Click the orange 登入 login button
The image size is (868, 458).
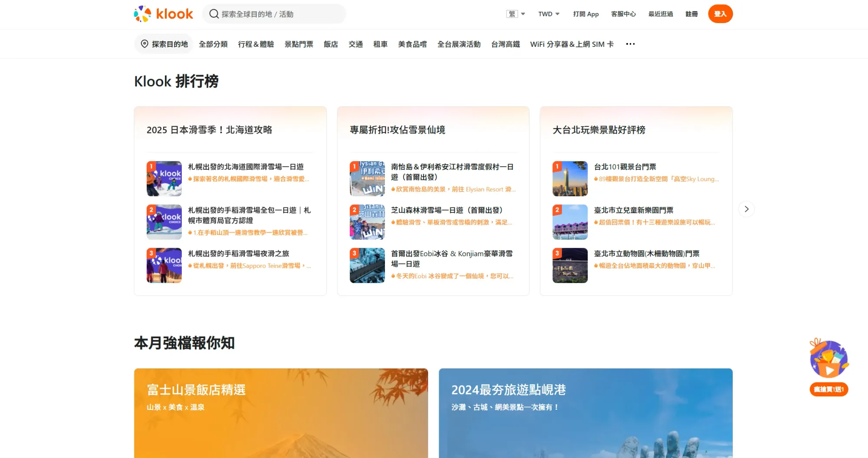pyautogui.click(x=720, y=14)
